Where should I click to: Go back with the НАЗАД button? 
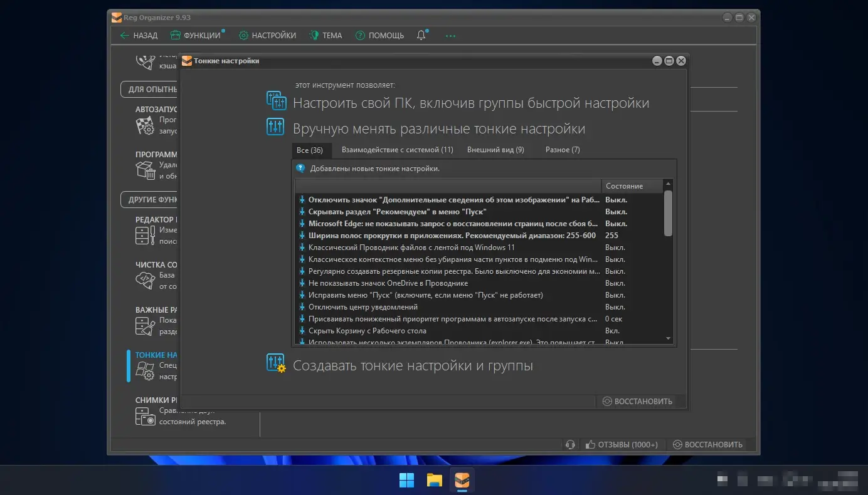coord(139,36)
